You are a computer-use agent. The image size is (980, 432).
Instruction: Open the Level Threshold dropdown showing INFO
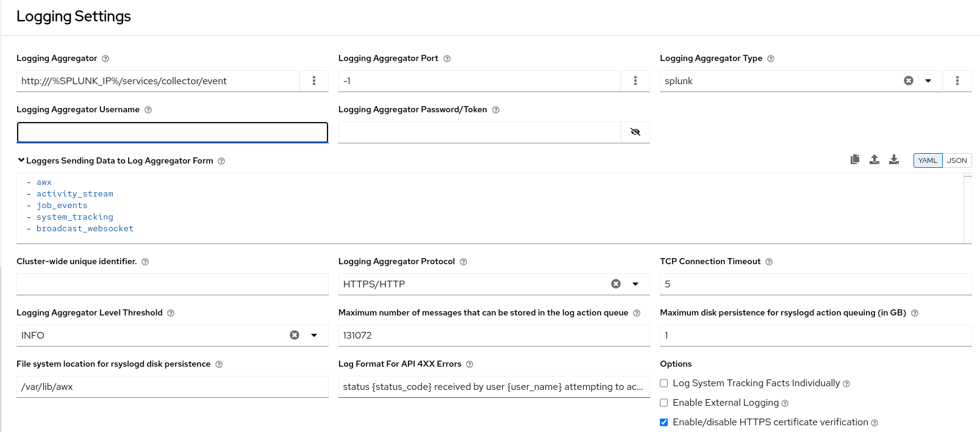314,335
